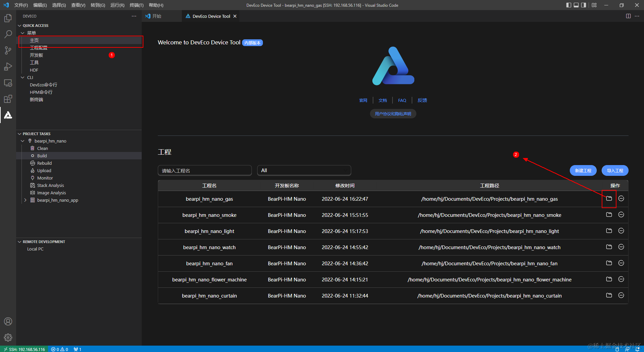Open 用户协议和隐私声明 button

(x=393, y=114)
